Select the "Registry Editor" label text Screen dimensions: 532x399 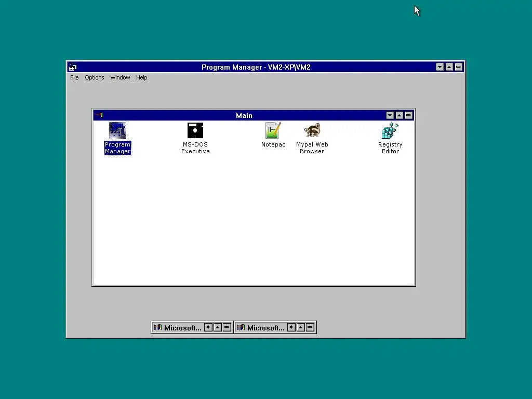coord(390,148)
